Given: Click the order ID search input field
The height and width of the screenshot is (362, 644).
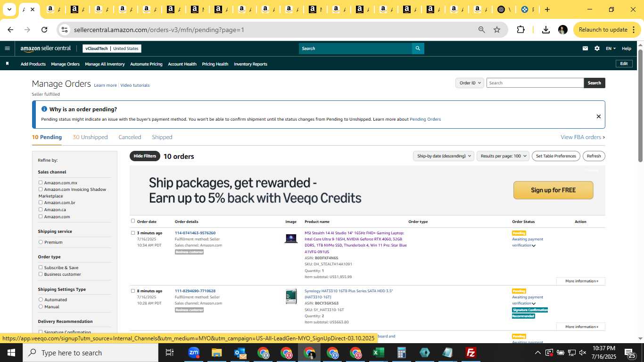Looking at the screenshot, I should [x=535, y=83].
